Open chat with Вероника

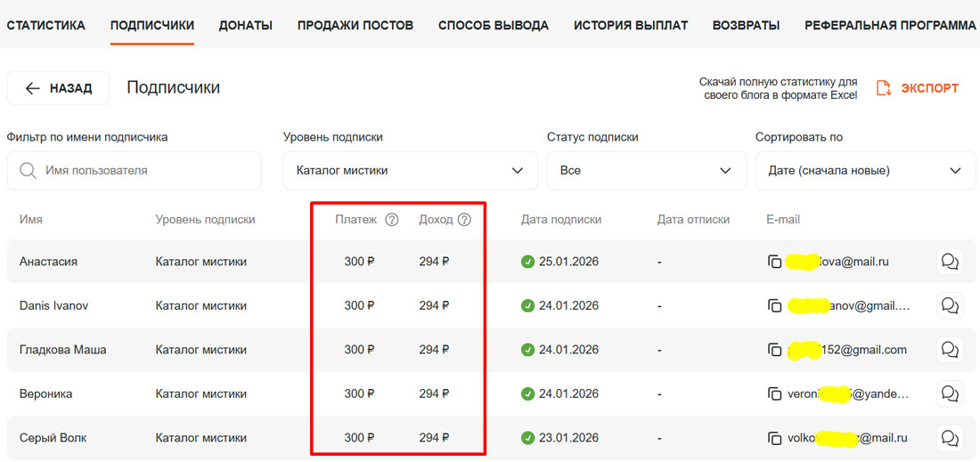pyautogui.click(x=950, y=393)
